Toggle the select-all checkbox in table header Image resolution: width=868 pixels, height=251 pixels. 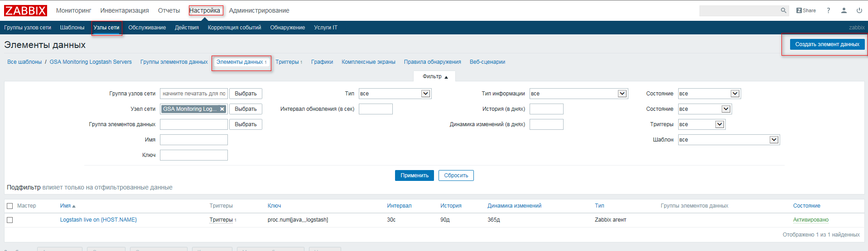point(10,206)
